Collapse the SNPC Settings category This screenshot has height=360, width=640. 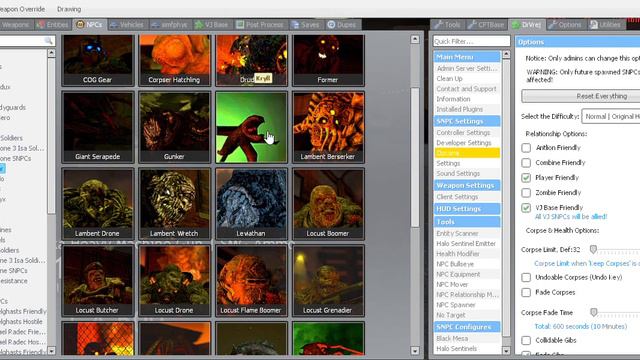coord(467,121)
